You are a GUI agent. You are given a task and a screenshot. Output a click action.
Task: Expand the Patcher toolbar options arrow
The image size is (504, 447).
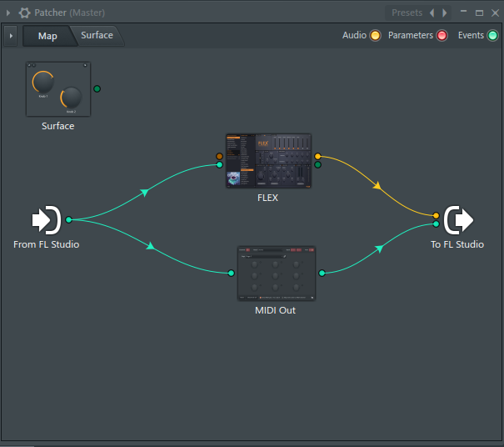pos(11,36)
